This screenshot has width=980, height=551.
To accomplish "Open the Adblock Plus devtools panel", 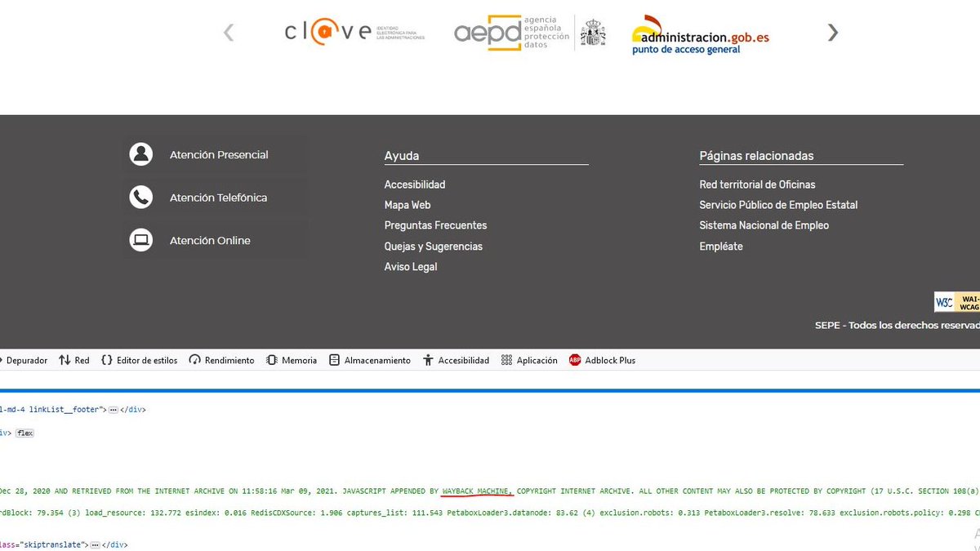I will [602, 360].
